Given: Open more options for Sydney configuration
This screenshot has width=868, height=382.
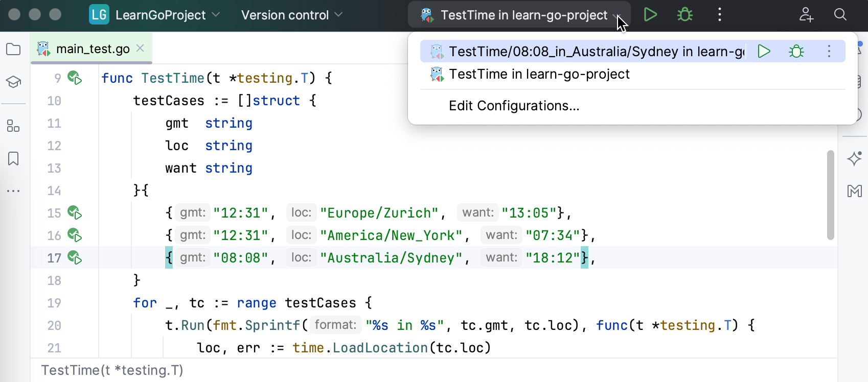Looking at the screenshot, I should coord(829,52).
